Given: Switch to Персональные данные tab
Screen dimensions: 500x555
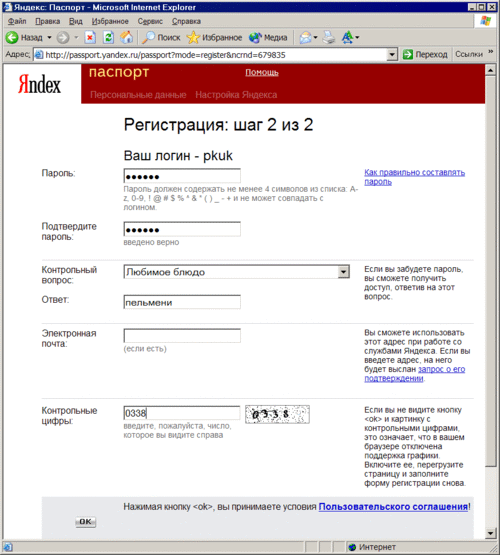Looking at the screenshot, I should [x=138, y=95].
